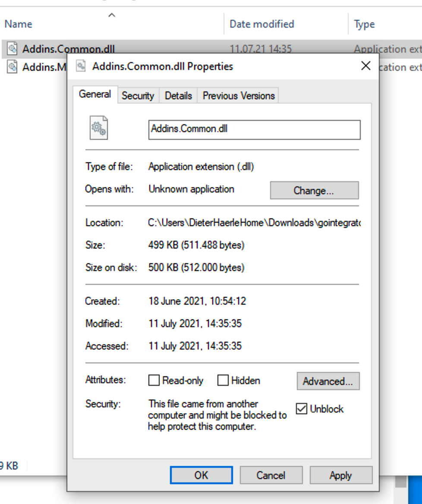
Task: Click the large DLL gear icon in Properties
Action: (99, 128)
